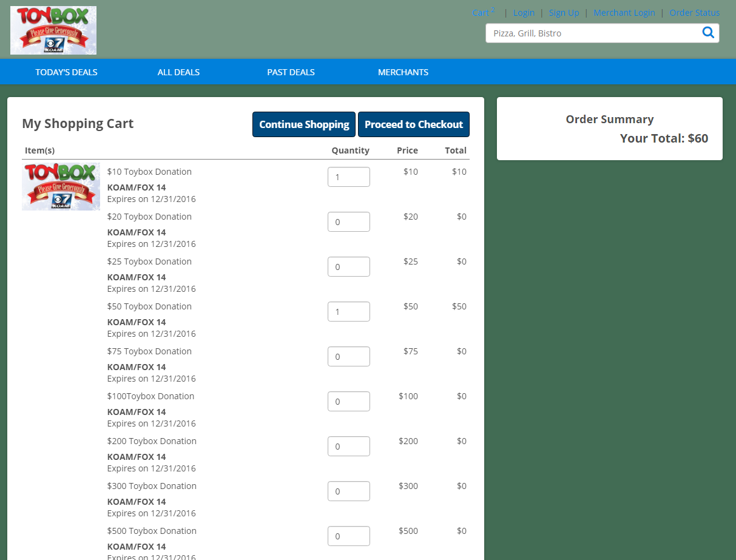736x560 pixels.
Task: Click the '$10 Toybox Donation' item title
Action: 149,172
